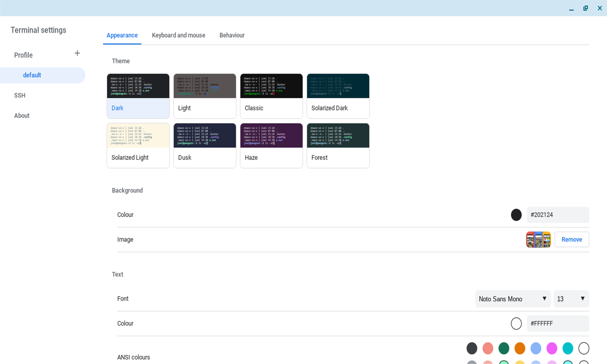Select the Forest theme

[338, 145]
